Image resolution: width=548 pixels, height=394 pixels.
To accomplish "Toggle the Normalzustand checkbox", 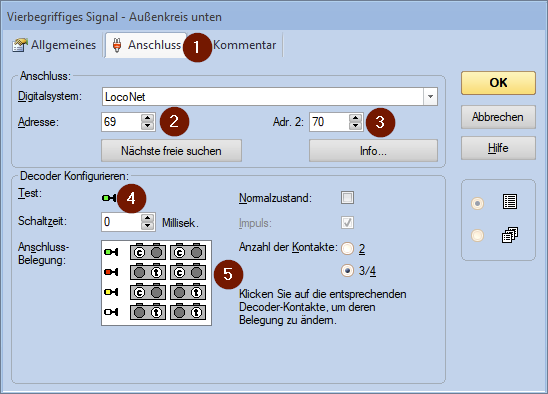I will point(347,198).
